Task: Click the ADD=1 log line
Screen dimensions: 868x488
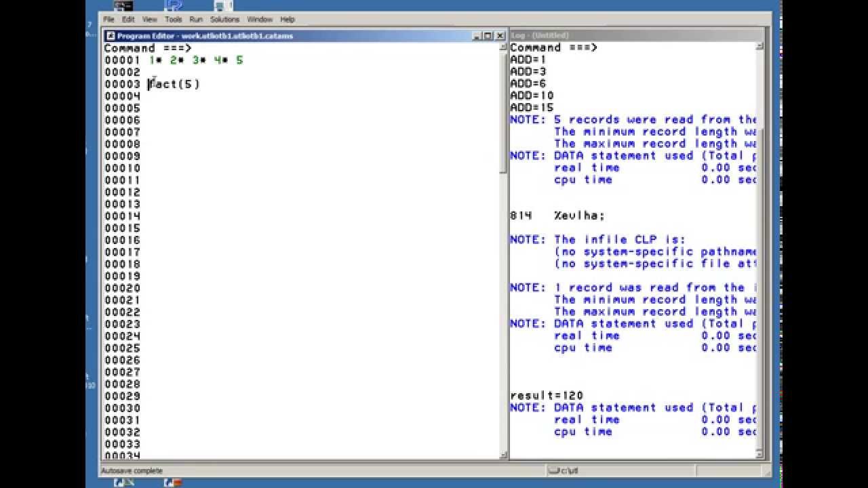Action: pyautogui.click(x=528, y=60)
